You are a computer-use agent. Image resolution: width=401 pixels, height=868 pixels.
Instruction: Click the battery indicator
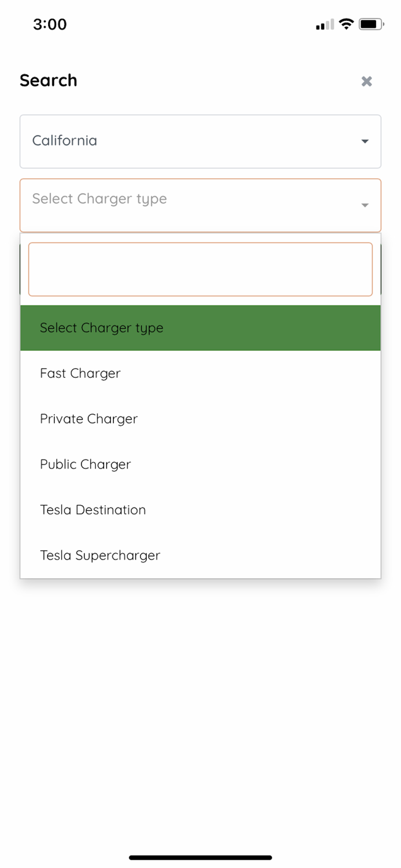(x=371, y=24)
